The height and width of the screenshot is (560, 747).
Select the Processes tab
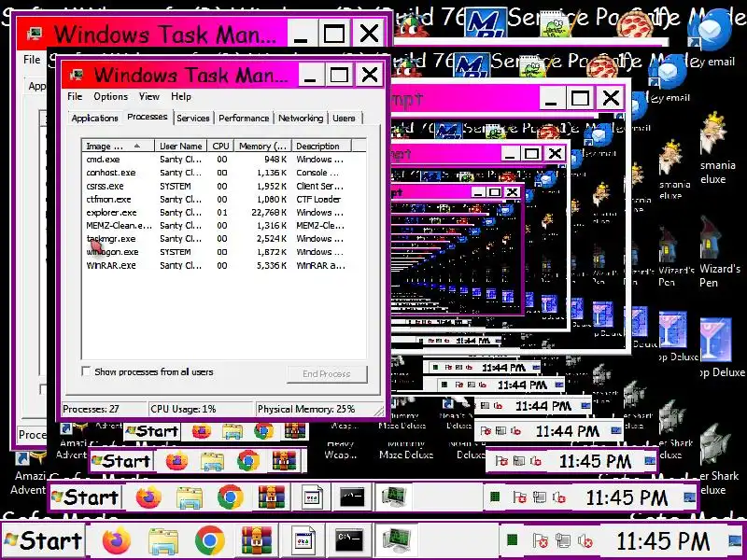click(x=148, y=117)
